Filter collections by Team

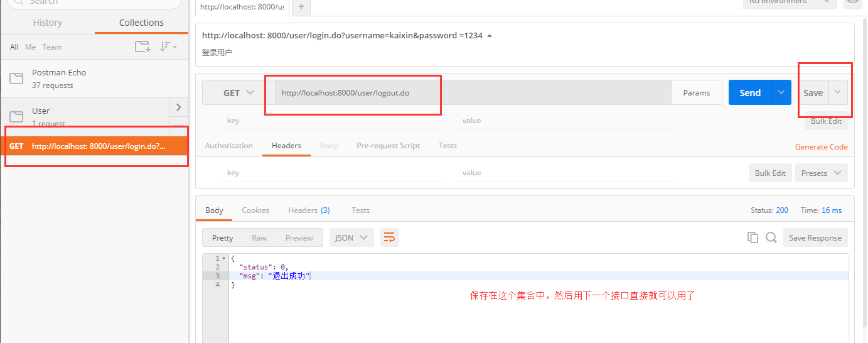(52, 46)
